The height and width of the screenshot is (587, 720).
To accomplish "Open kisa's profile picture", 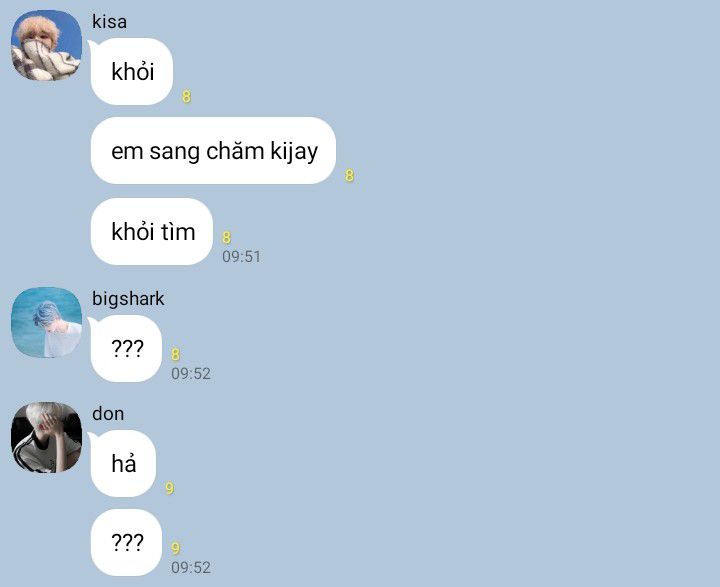I will (x=46, y=45).
